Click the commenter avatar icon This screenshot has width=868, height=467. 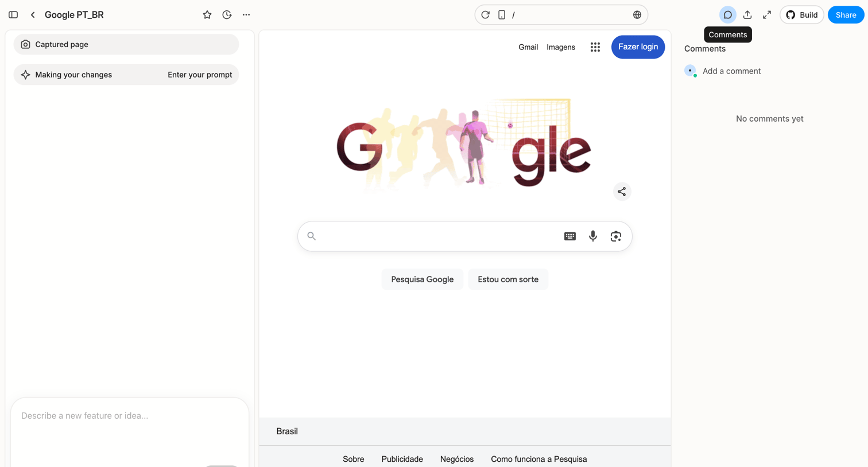pyautogui.click(x=691, y=71)
